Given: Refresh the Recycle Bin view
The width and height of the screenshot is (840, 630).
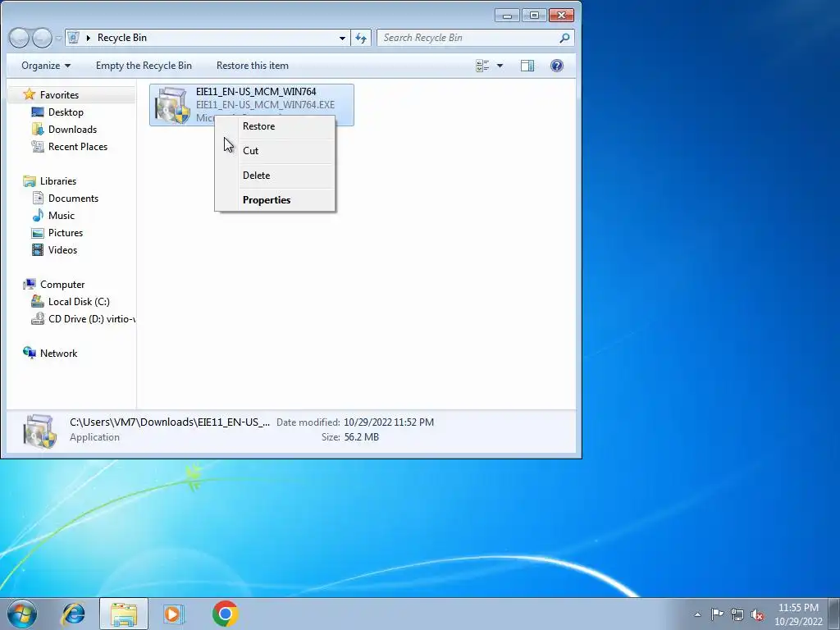Looking at the screenshot, I should pos(361,38).
